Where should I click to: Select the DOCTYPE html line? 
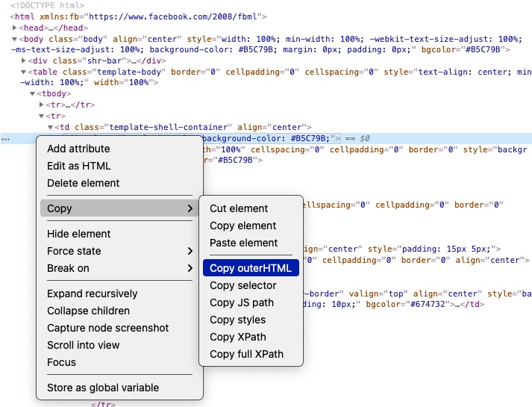(x=47, y=5)
